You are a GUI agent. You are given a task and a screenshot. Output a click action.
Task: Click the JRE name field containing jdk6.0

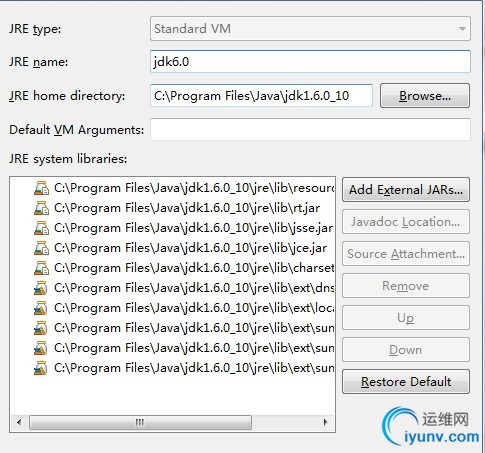pyautogui.click(x=310, y=62)
